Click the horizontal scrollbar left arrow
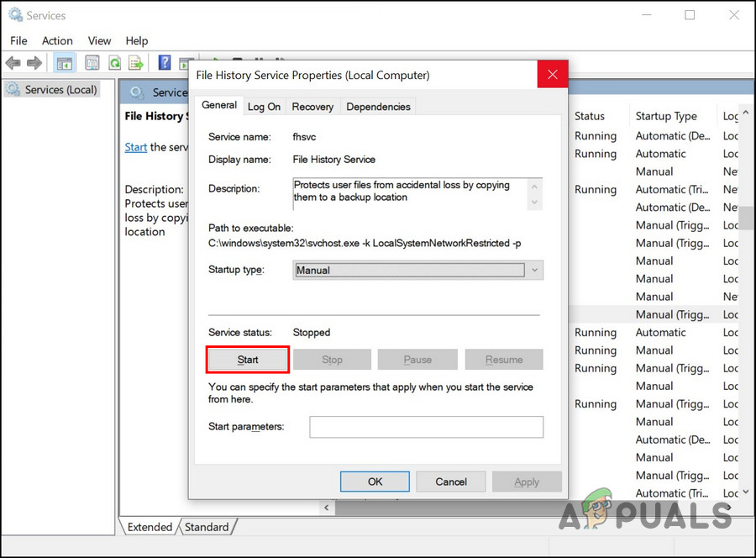Screen dimensions: 756x558 click(327, 508)
